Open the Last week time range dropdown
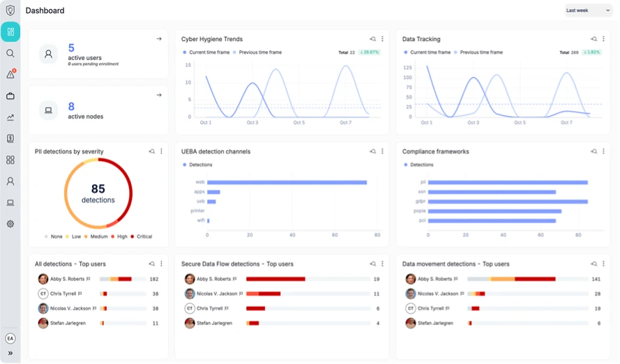Image resolution: width=620 pixels, height=364 pixels. [x=588, y=10]
